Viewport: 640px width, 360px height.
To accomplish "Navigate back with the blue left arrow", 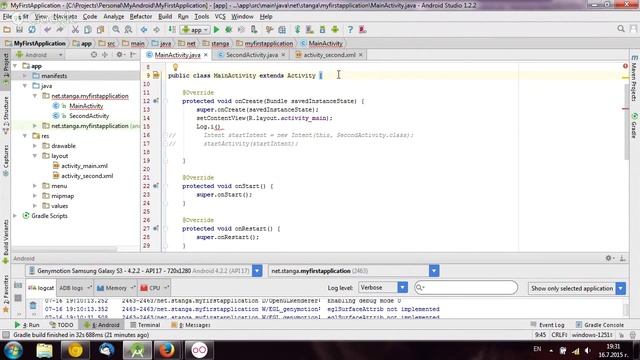I will [x=144, y=29].
